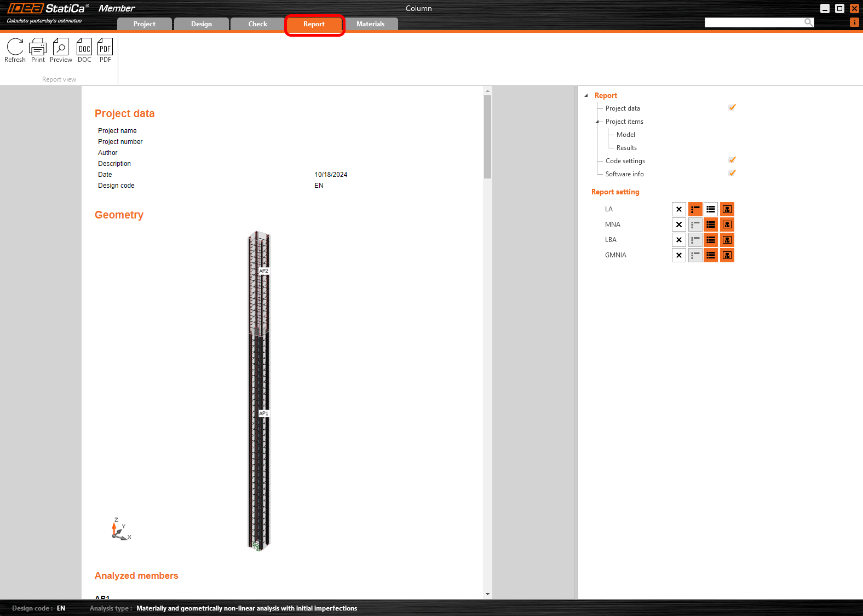Export report to PDF
The height and width of the screenshot is (616, 863).
(x=105, y=50)
